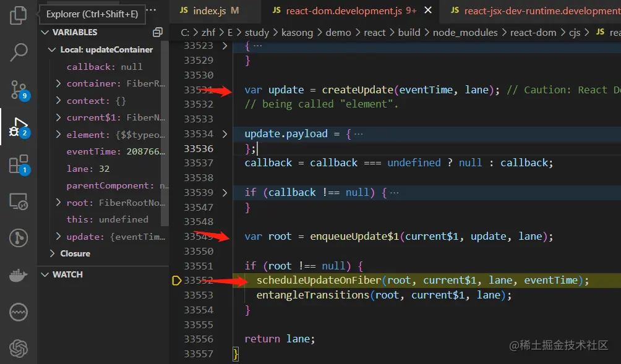
Task: Open Source Control view with 9 badge
Action: [x=19, y=90]
